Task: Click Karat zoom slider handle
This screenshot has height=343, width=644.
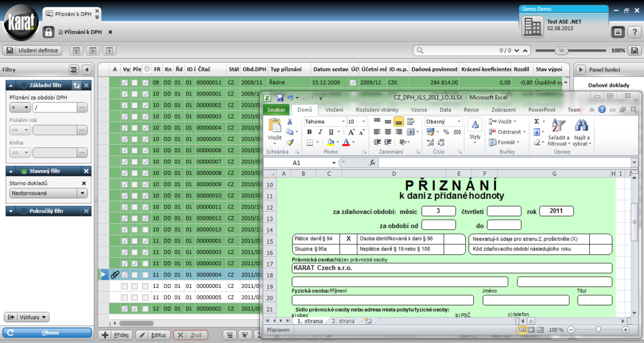Action: tap(561, 50)
